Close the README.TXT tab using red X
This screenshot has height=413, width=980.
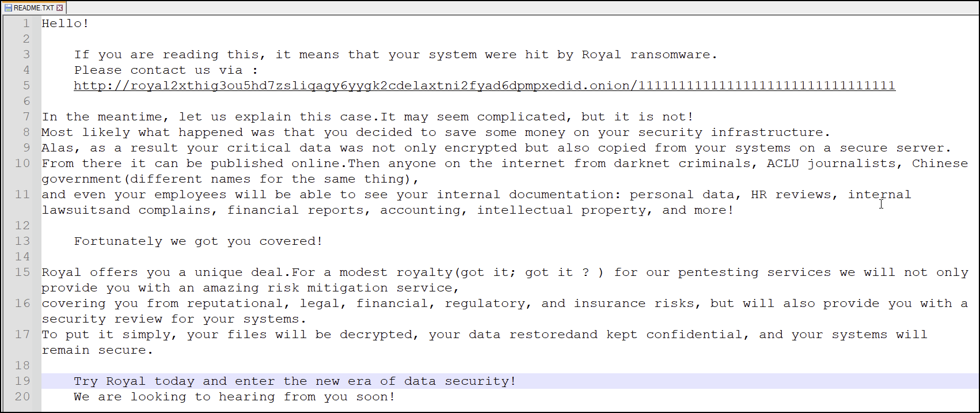(x=60, y=8)
